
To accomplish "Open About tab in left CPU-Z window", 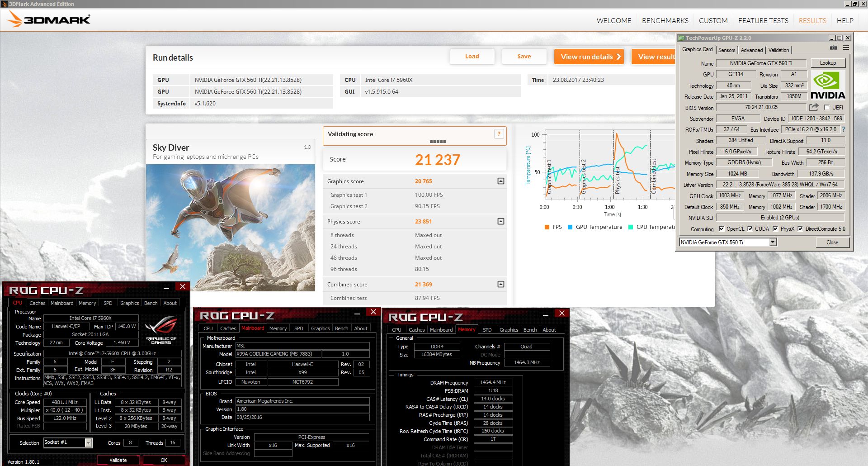I will point(170,303).
